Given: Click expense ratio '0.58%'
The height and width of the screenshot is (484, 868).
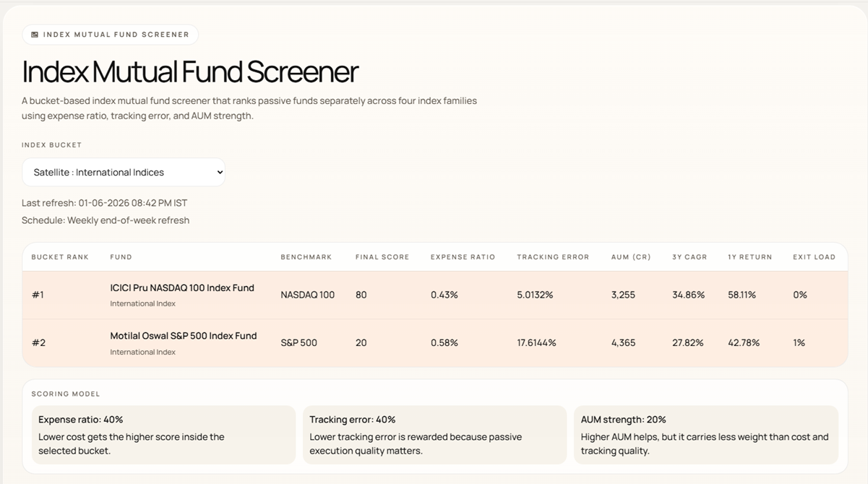Looking at the screenshot, I should pyautogui.click(x=444, y=343).
